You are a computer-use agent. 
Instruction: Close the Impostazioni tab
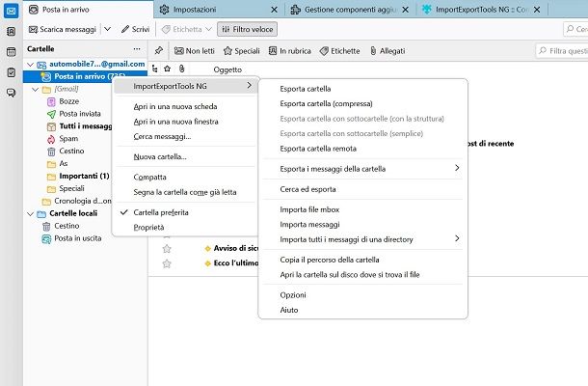275,10
